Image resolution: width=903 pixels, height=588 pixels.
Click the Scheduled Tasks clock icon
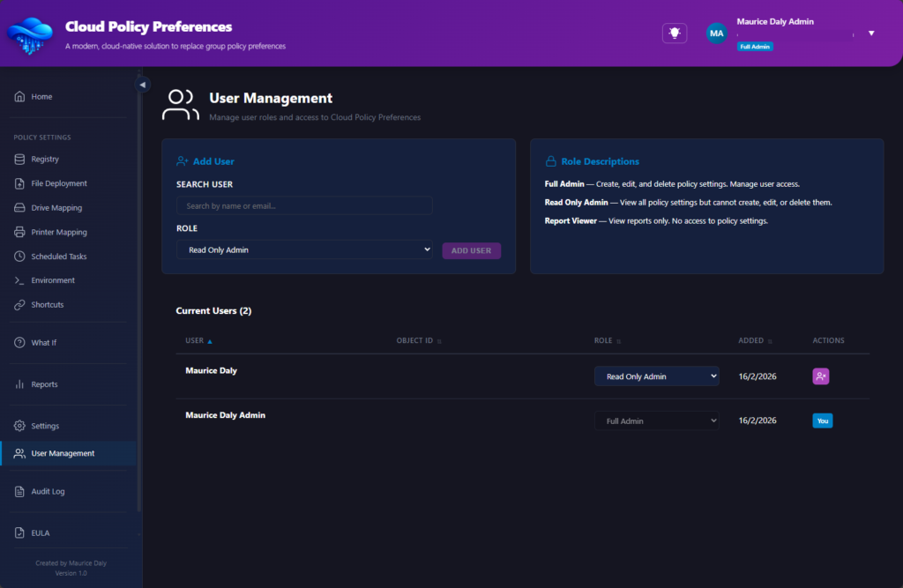pos(19,257)
